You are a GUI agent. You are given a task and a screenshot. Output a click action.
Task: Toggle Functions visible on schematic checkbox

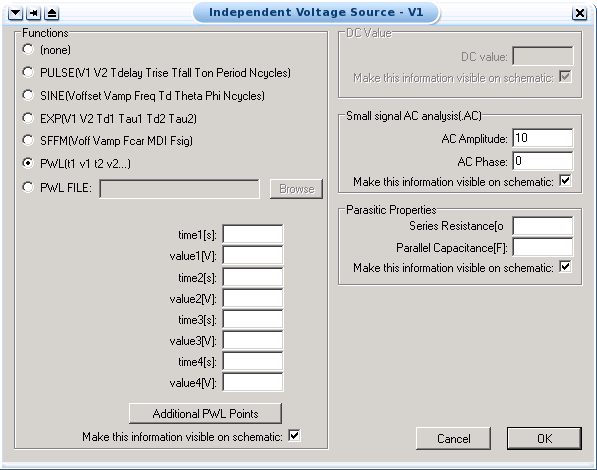294,435
